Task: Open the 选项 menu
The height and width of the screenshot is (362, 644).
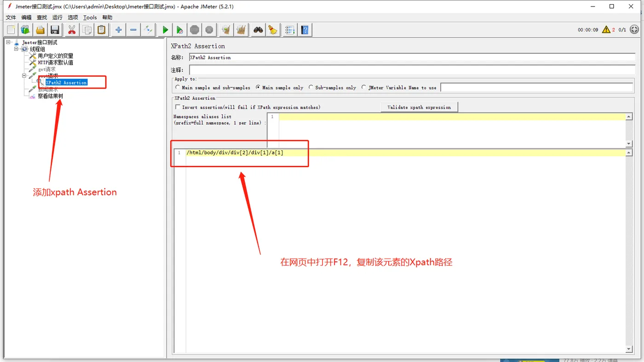Action: tap(73, 17)
